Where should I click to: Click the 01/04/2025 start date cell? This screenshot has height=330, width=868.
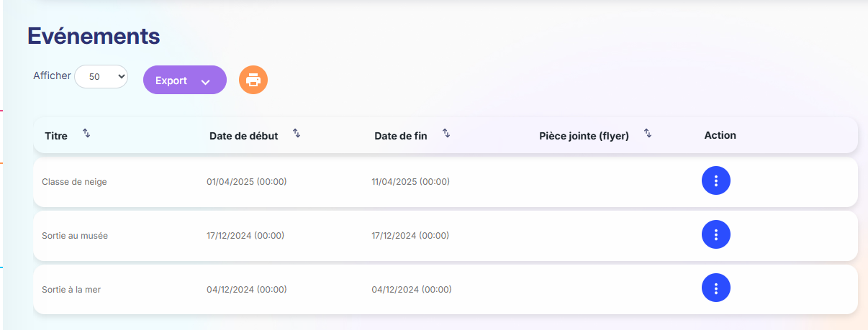click(x=247, y=181)
